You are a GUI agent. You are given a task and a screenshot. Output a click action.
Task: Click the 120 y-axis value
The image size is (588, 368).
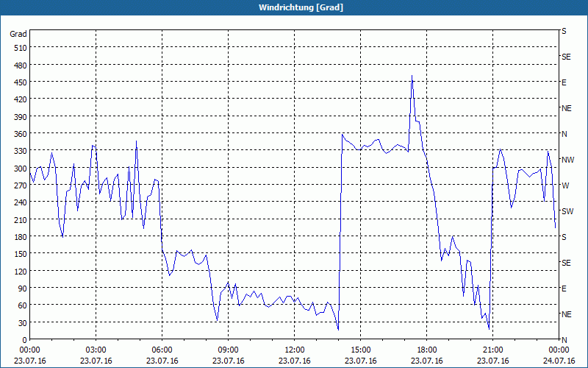tap(21, 272)
